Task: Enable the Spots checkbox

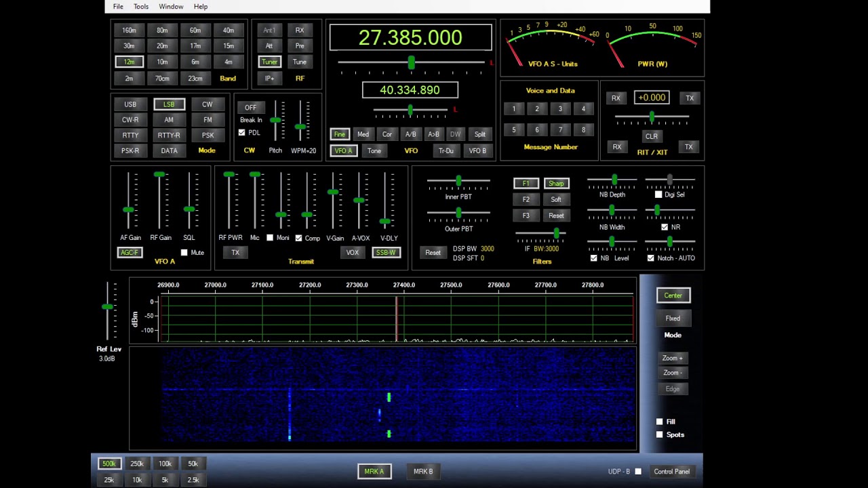Action: (659, 434)
